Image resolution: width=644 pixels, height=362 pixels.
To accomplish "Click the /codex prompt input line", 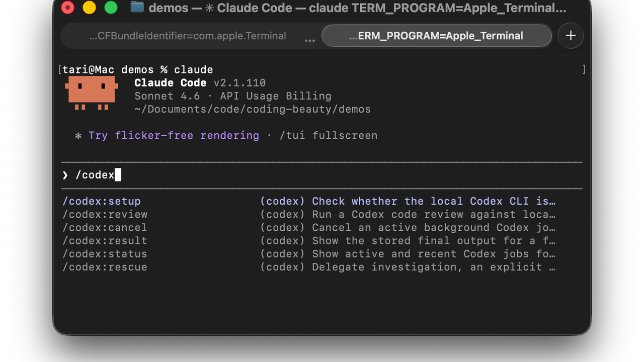I will point(322,175).
